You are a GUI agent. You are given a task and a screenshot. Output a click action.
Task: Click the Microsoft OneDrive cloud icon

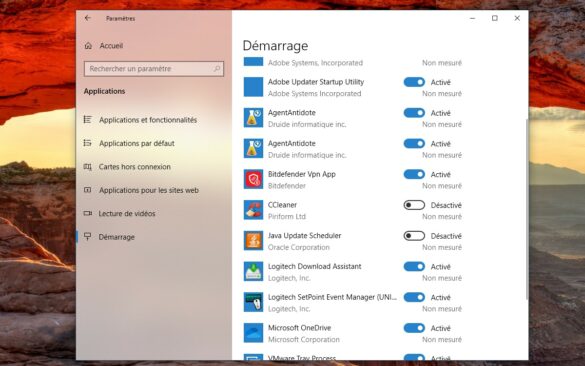click(x=253, y=333)
